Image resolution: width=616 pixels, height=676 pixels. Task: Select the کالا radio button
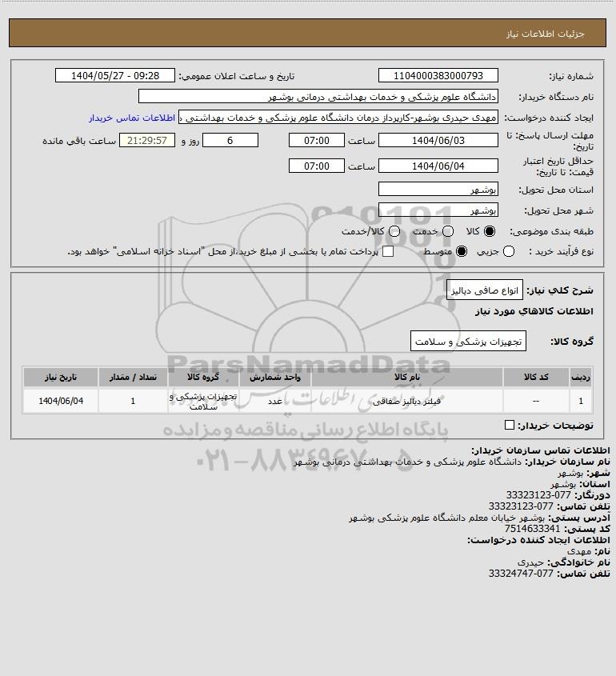(490, 231)
